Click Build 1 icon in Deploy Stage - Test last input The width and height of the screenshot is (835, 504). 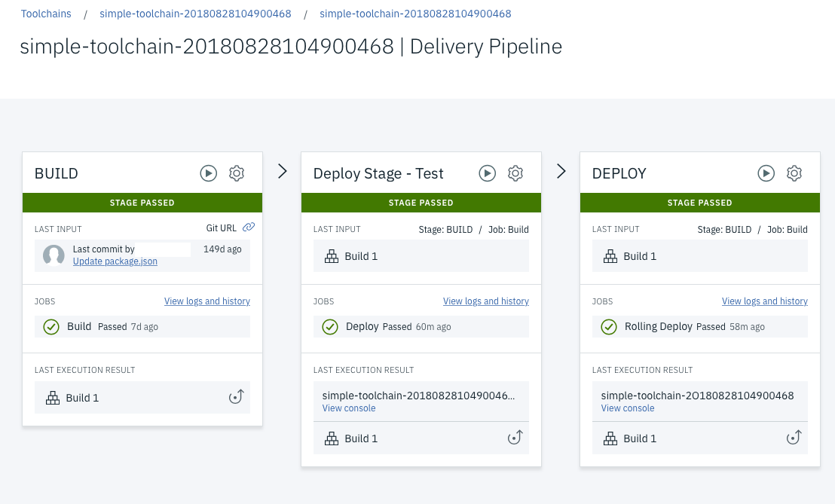click(332, 256)
